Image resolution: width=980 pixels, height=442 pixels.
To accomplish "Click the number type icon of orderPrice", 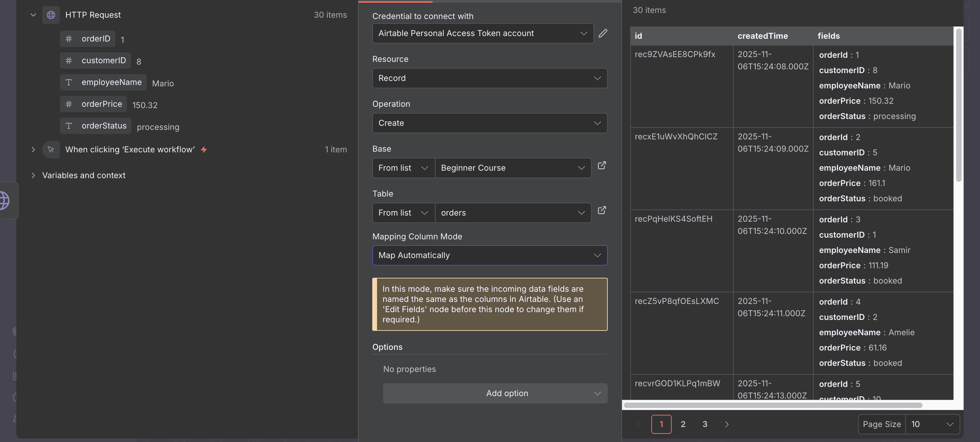I will pyautogui.click(x=69, y=104).
